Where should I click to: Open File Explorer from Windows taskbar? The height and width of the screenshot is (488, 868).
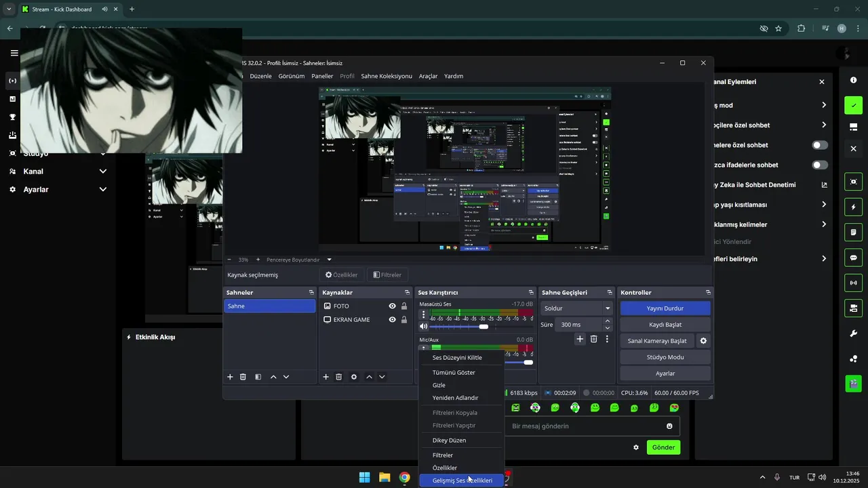point(384,477)
